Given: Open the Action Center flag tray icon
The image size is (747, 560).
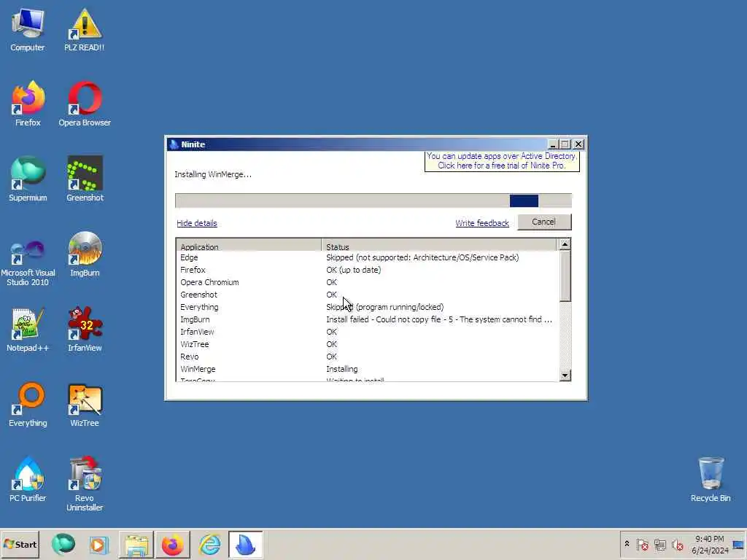Looking at the screenshot, I should tap(642, 545).
